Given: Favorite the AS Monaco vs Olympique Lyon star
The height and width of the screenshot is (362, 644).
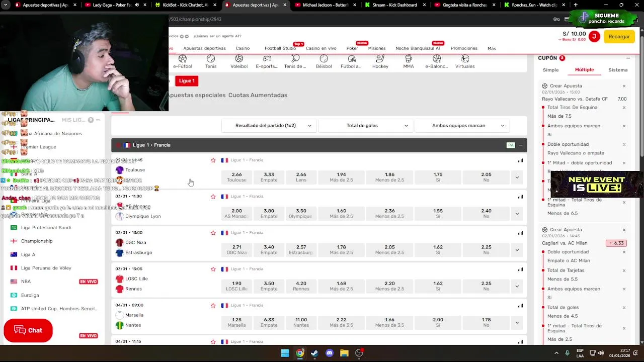Looking at the screenshot, I should click(x=213, y=197).
